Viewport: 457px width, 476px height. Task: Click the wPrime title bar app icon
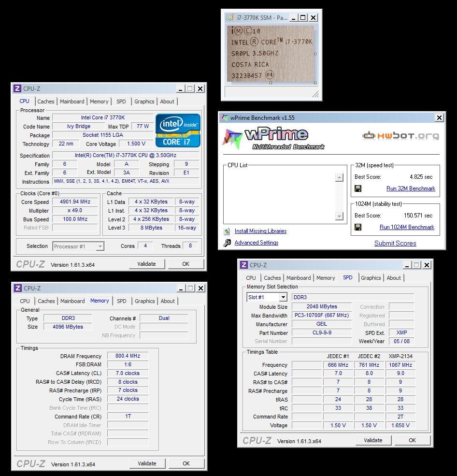[x=225, y=118]
